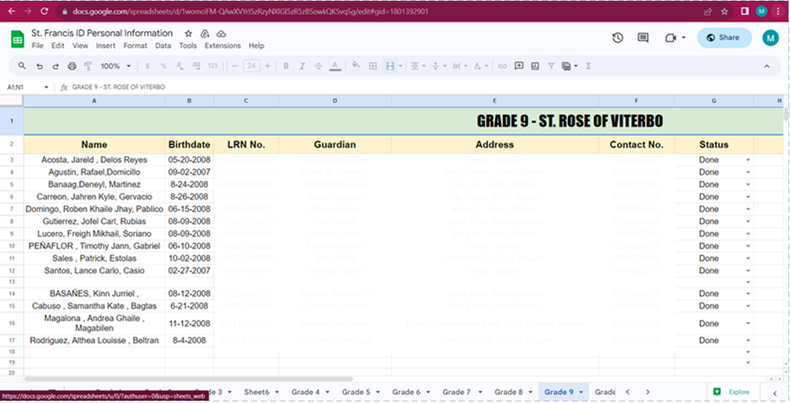Decrease font size with minus button

click(235, 66)
